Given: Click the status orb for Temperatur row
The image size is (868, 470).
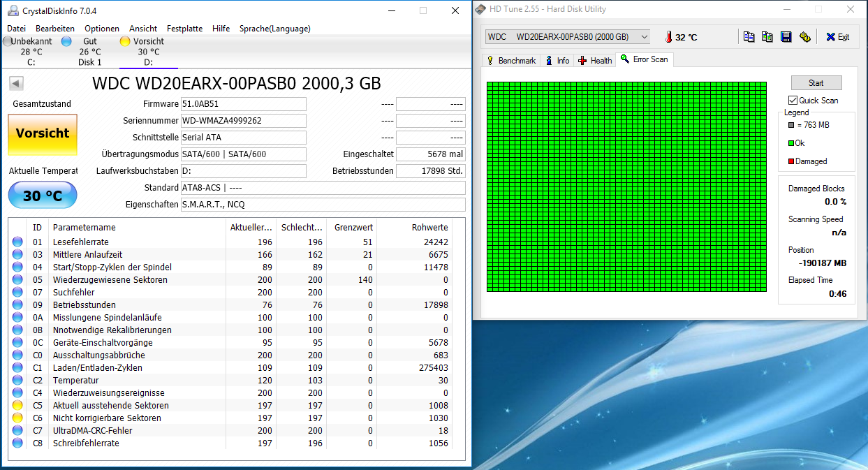Looking at the screenshot, I should (x=17, y=381).
